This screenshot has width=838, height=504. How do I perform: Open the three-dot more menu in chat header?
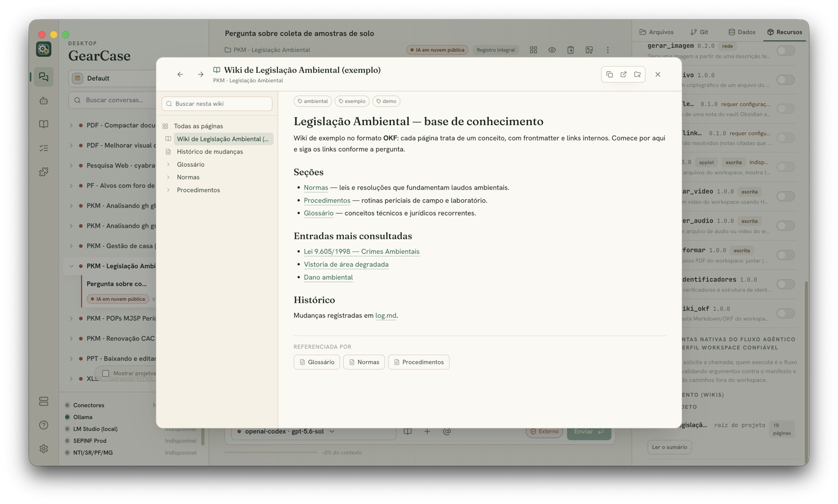pos(608,50)
